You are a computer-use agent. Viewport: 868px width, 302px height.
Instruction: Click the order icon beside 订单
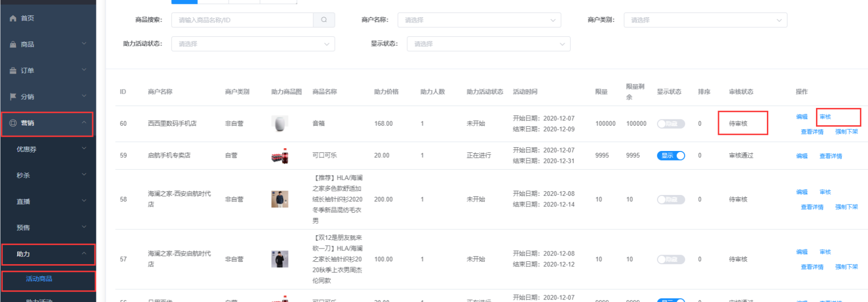[13, 71]
